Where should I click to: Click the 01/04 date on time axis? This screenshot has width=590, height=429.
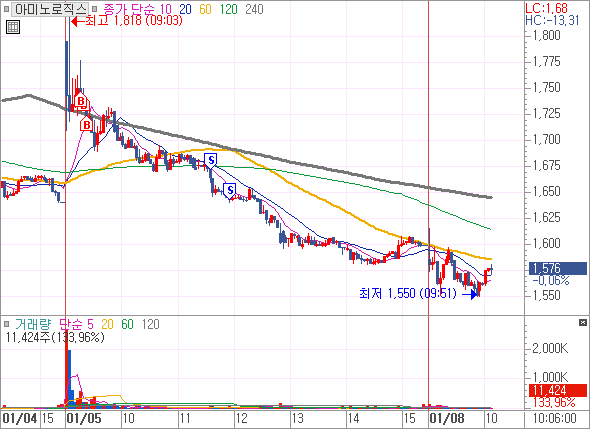pos(20,418)
